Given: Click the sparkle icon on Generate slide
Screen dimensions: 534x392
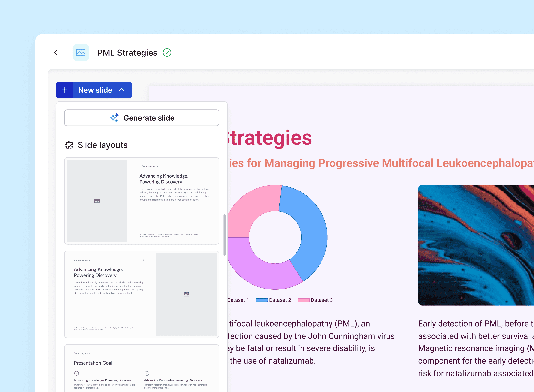Looking at the screenshot, I should tap(114, 118).
